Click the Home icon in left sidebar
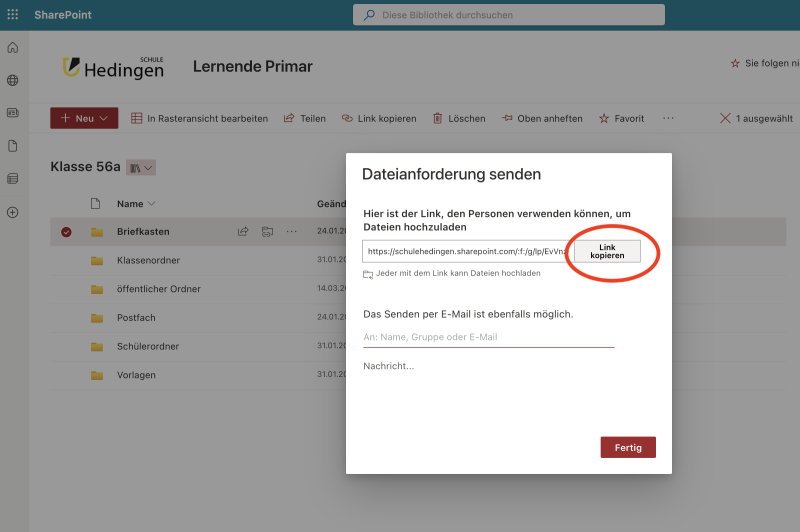Image resolution: width=800 pixels, height=532 pixels. click(x=12, y=48)
